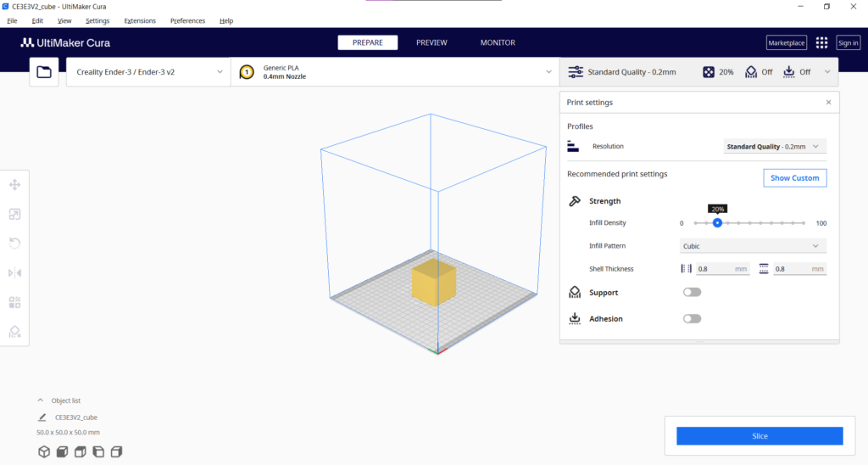
Task: Open the Extensions menu
Action: [x=140, y=20]
